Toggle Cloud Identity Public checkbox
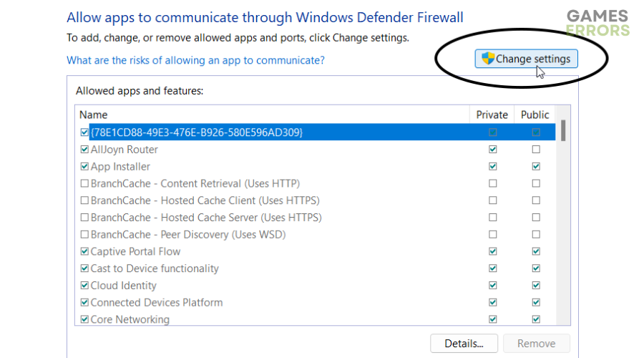 pos(536,286)
